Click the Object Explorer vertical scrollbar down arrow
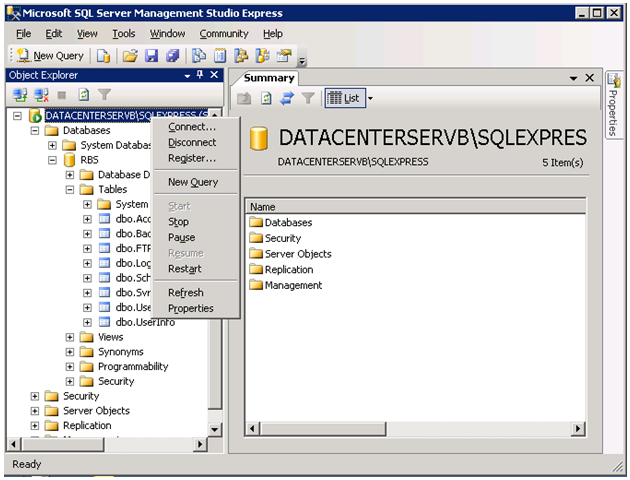630x480 pixels. (215, 430)
